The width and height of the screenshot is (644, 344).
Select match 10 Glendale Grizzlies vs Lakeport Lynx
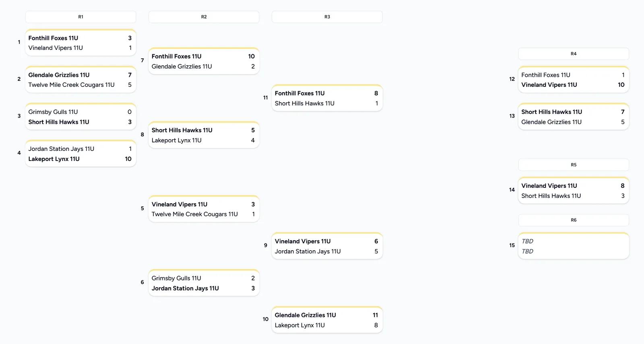[327, 320]
